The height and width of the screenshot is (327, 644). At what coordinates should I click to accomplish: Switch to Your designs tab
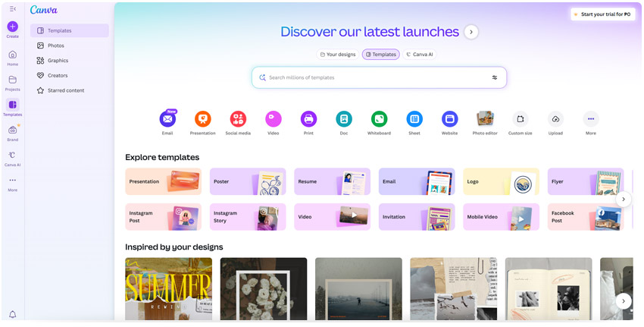(x=338, y=55)
